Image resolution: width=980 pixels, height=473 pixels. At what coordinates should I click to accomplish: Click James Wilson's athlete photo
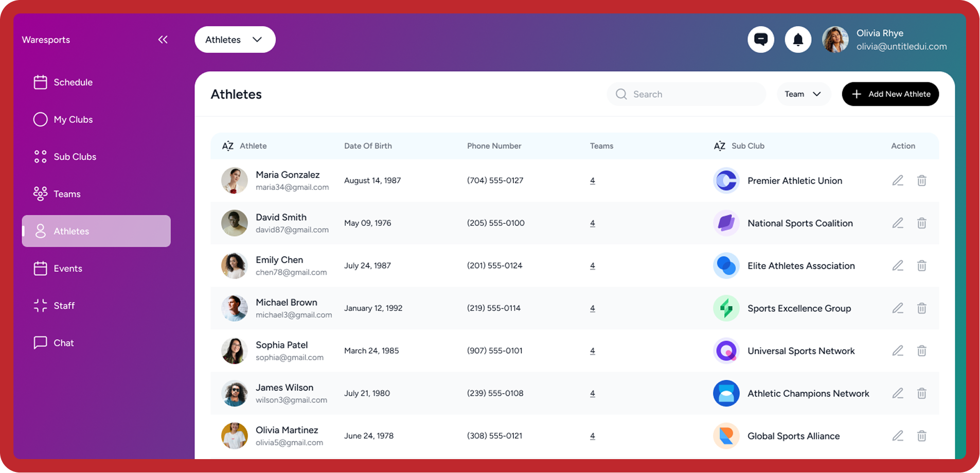(x=234, y=394)
